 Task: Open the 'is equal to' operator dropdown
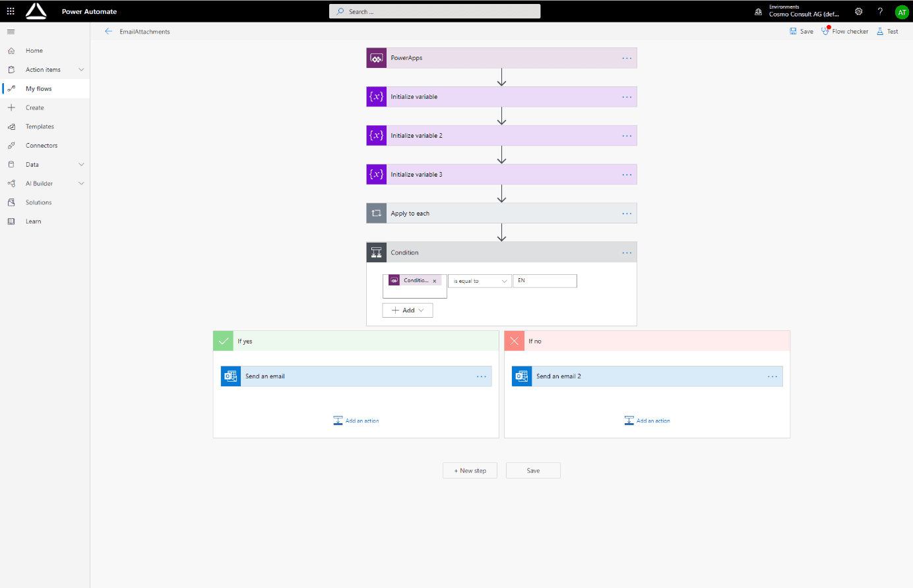480,281
